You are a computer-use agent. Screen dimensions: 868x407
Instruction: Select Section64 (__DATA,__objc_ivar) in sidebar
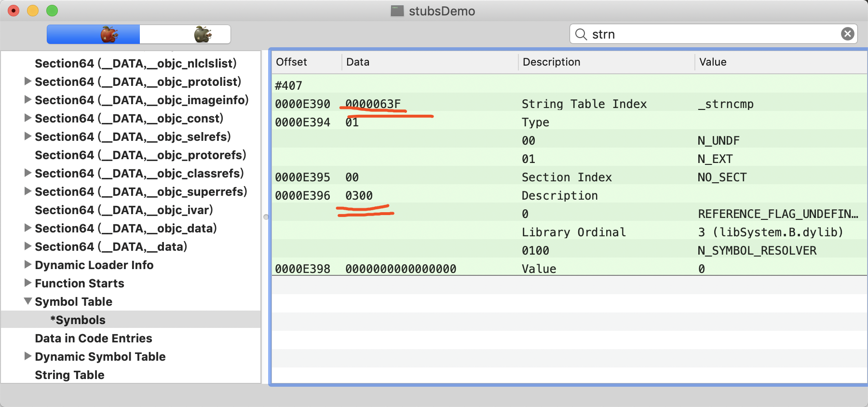(x=123, y=210)
